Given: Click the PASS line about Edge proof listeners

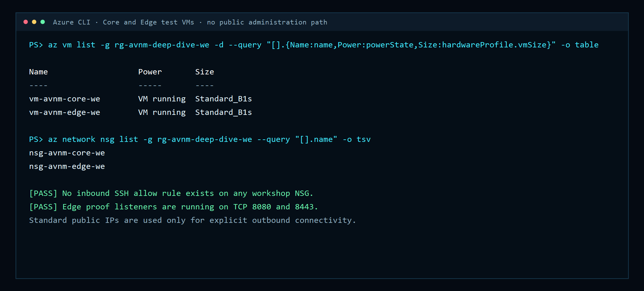Looking at the screenshot, I should (x=174, y=207).
